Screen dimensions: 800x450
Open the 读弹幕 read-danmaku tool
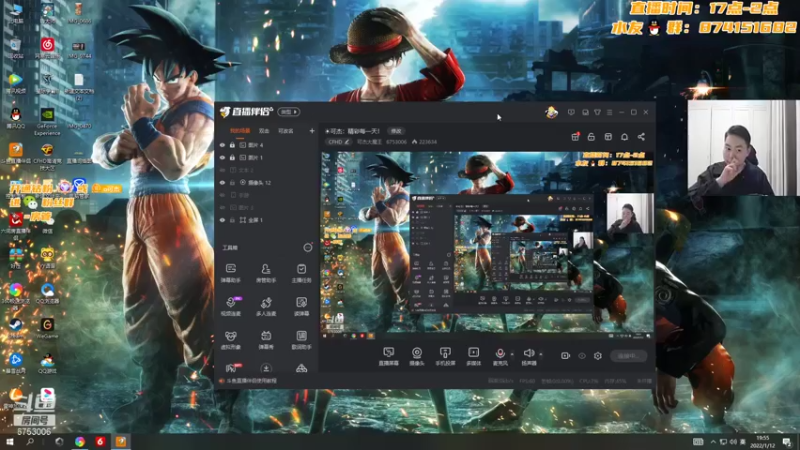[302, 307]
